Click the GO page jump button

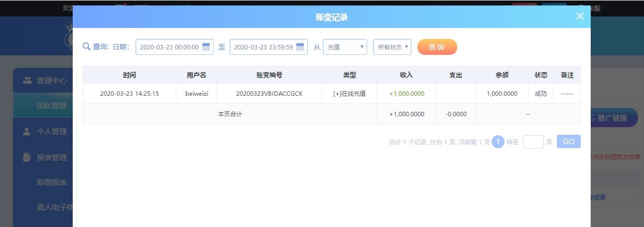pyautogui.click(x=568, y=142)
